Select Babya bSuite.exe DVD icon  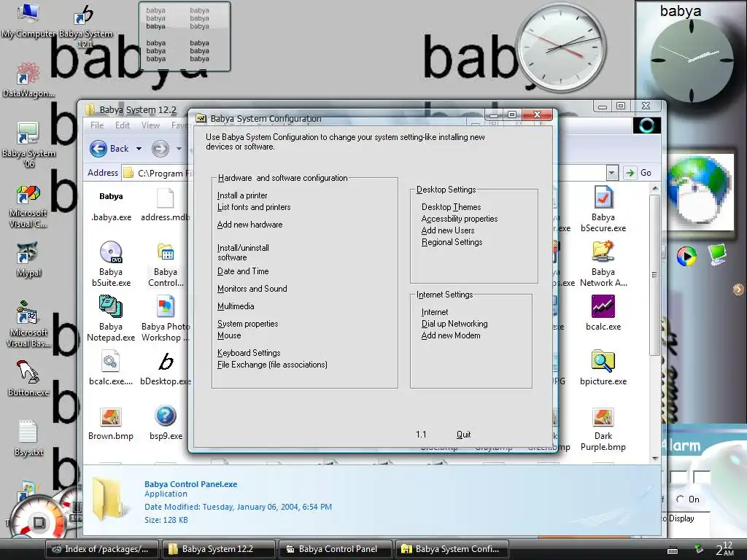click(x=111, y=264)
